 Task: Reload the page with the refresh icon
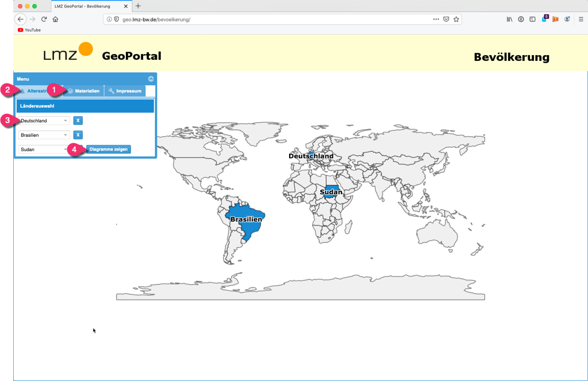(x=44, y=20)
